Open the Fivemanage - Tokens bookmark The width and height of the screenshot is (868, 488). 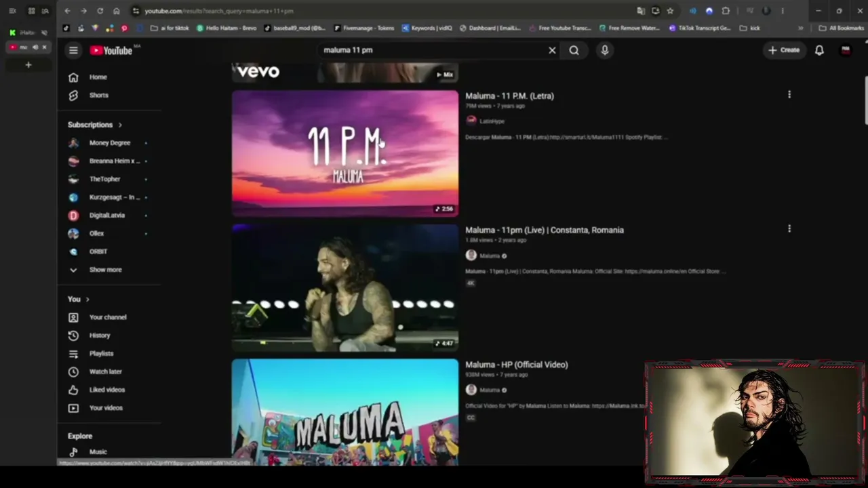pyautogui.click(x=363, y=28)
